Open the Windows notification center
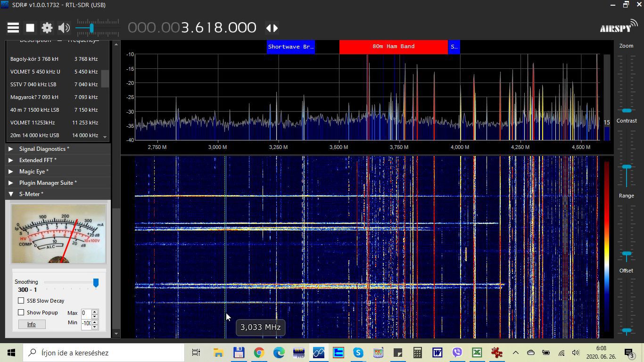Screen dimensions: 644x362 point(629,353)
